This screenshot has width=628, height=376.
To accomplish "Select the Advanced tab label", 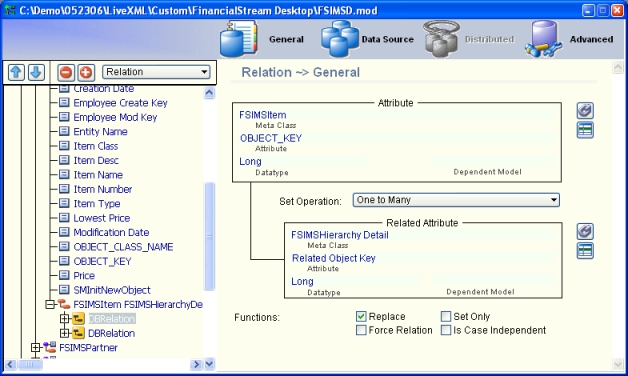I will (592, 39).
